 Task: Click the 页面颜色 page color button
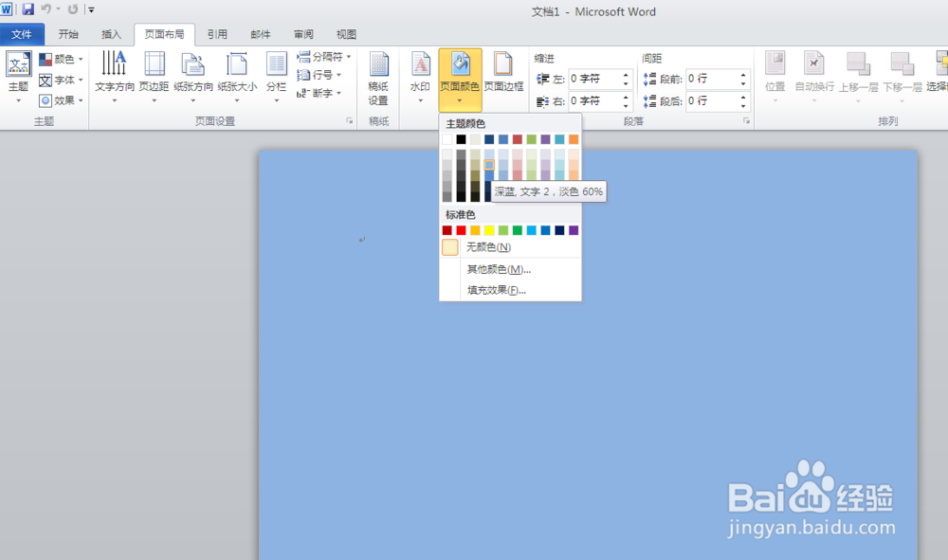click(x=460, y=79)
